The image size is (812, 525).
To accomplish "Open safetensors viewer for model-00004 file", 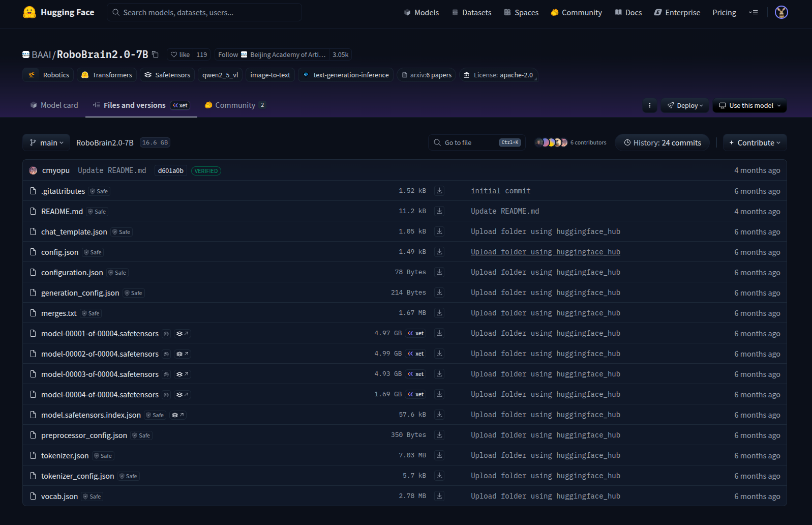I will (x=182, y=395).
